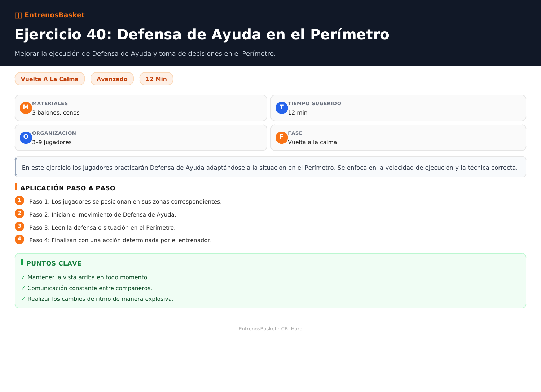Click the EntrenosBasket logo in the header
This screenshot has height=392, width=541.
pos(49,15)
